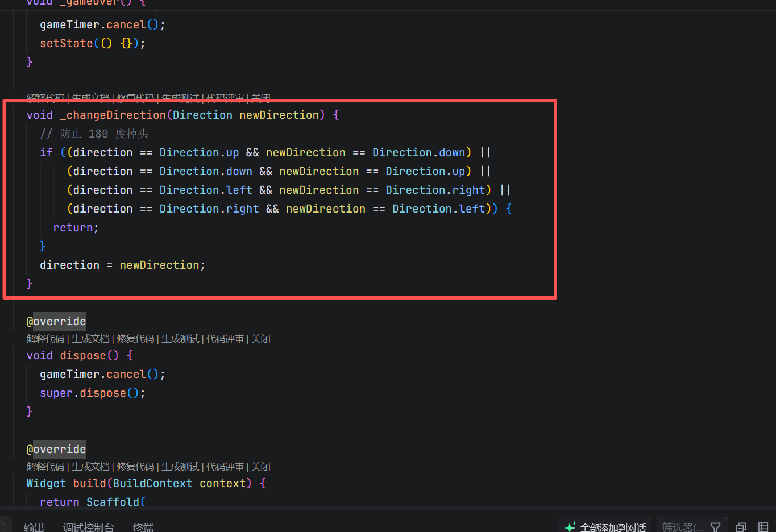The height and width of the screenshot is (532, 776).
Task: Click 生成文档 above void dispose()
Action: pos(90,339)
